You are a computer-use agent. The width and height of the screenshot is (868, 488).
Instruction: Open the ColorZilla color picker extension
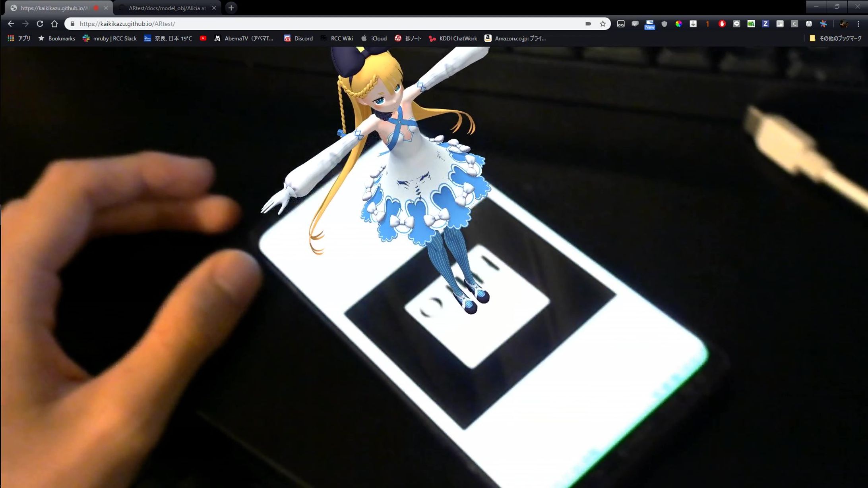679,24
